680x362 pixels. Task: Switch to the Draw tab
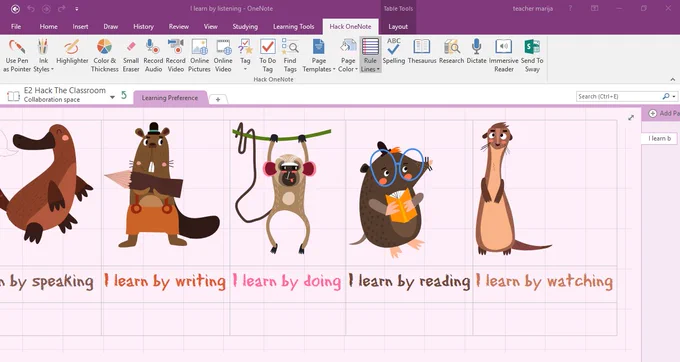coord(111,26)
